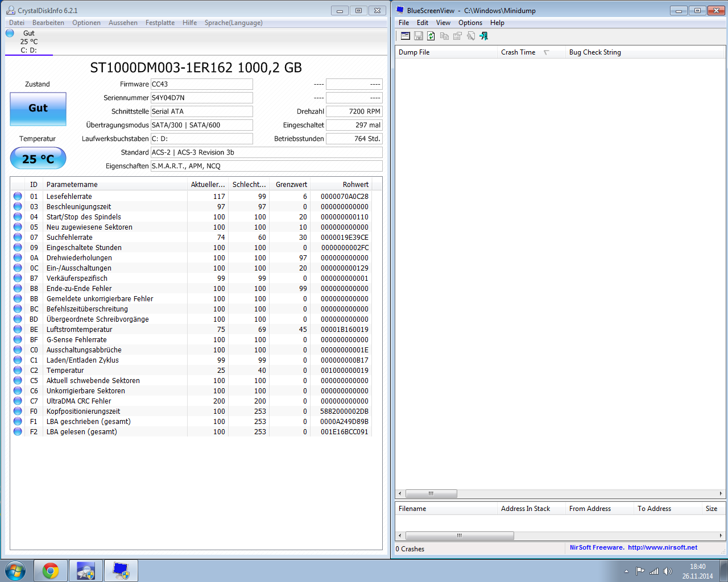The width and height of the screenshot is (728, 582).
Task: Open the NirSoft website link in status bar
Action: pyautogui.click(x=663, y=547)
